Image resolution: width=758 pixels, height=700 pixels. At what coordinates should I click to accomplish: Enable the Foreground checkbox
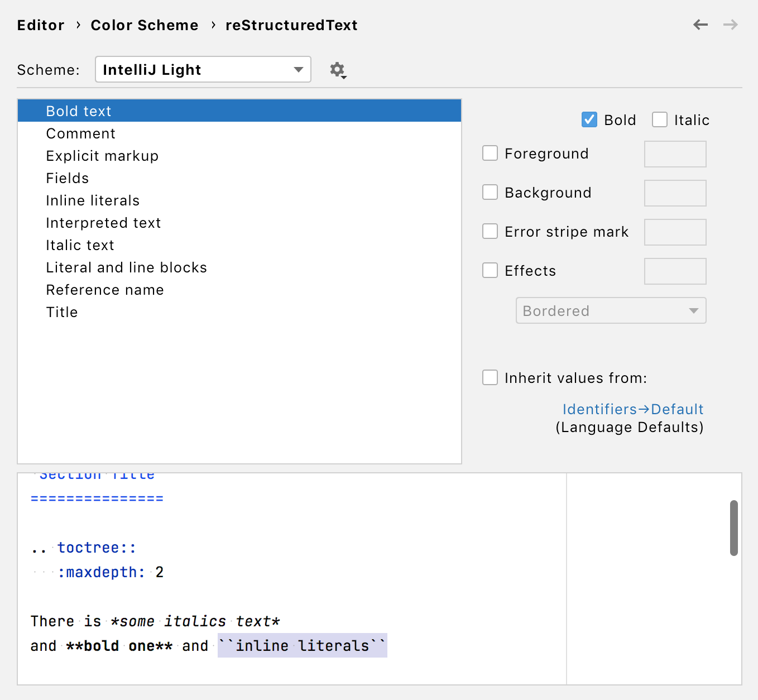tap(490, 153)
